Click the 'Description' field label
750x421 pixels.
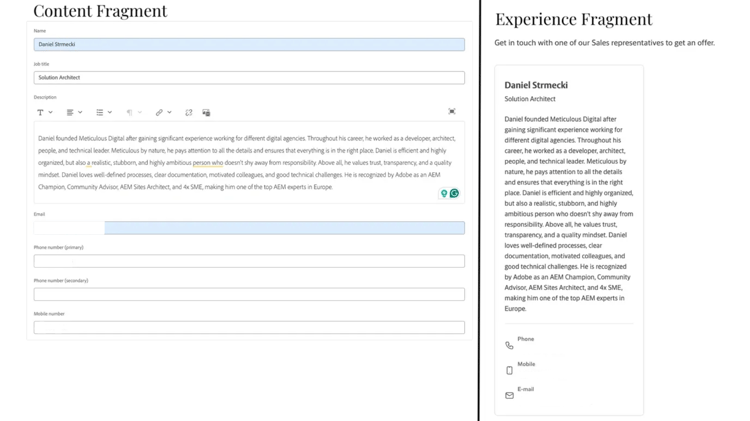coord(45,97)
